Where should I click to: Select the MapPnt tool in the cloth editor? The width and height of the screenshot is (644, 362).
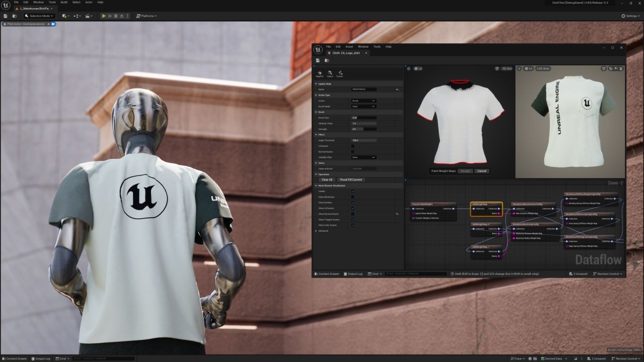(320, 73)
